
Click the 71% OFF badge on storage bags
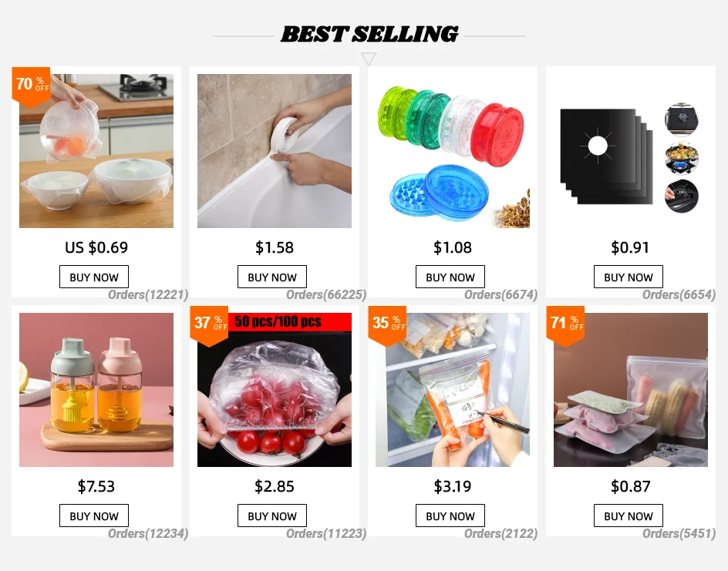pyautogui.click(x=565, y=324)
